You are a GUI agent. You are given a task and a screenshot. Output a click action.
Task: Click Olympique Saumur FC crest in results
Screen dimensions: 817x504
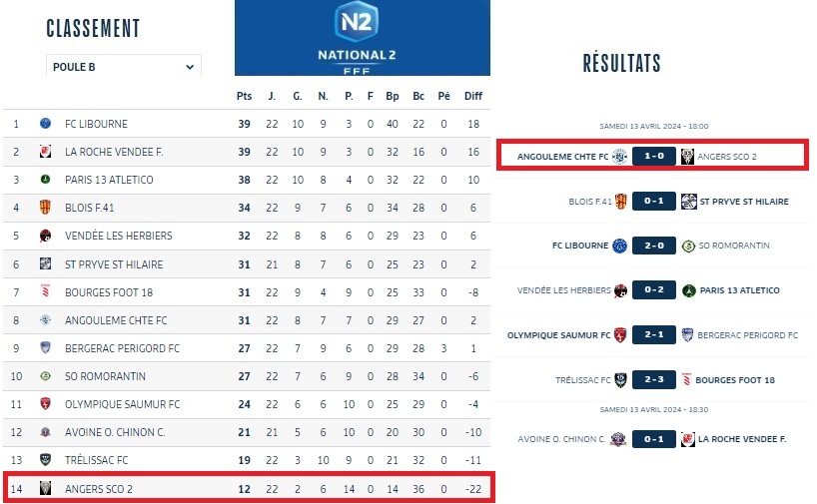click(620, 335)
